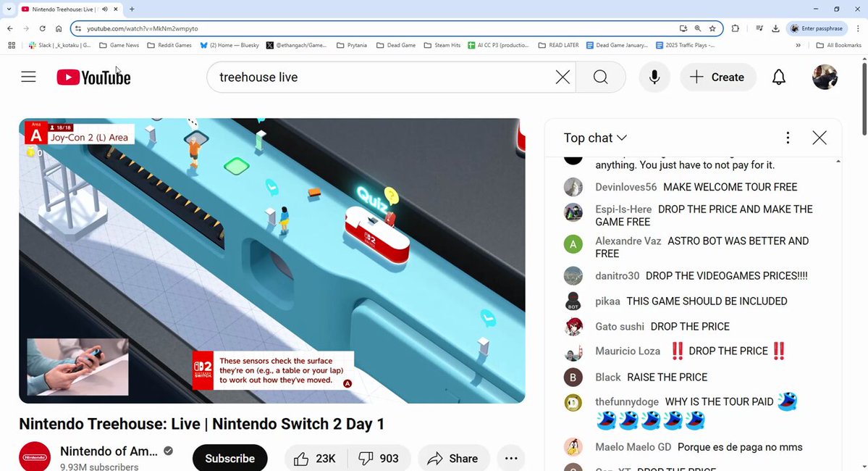The width and height of the screenshot is (868, 471).
Task: Start voice search with the microphone icon
Action: 654,77
